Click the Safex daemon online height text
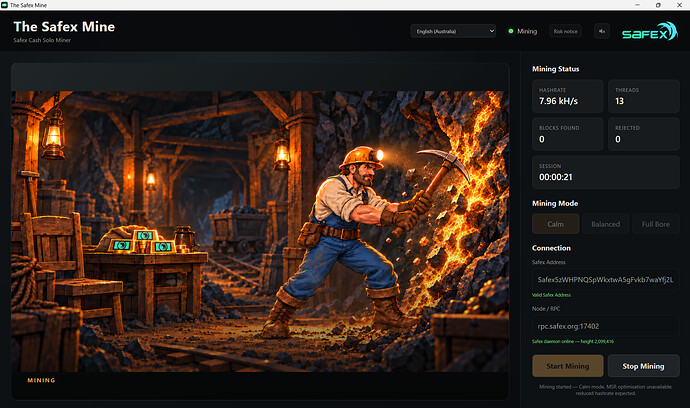Screen dimensions: 690x408 (x=573, y=342)
